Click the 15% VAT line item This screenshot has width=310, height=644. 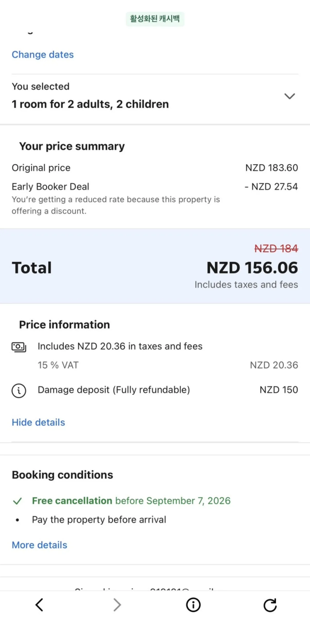coord(58,365)
